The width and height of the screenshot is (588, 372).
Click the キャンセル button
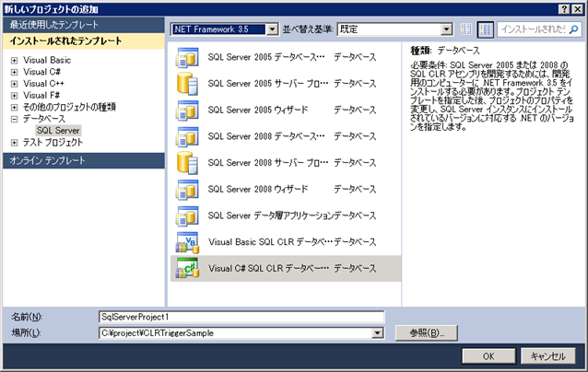[547, 356]
